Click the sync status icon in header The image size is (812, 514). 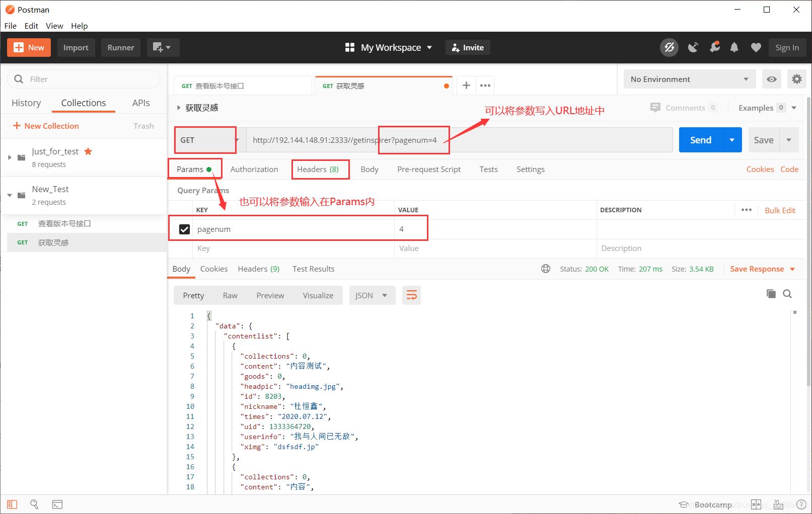click(x=669, y=48)
